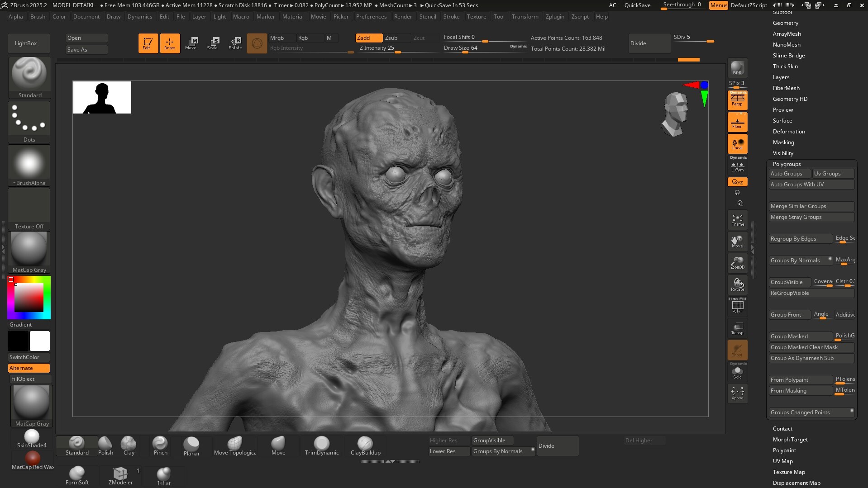868x488 pixels.
Task: Click the Scale transform icon
Action: [213, 43]
